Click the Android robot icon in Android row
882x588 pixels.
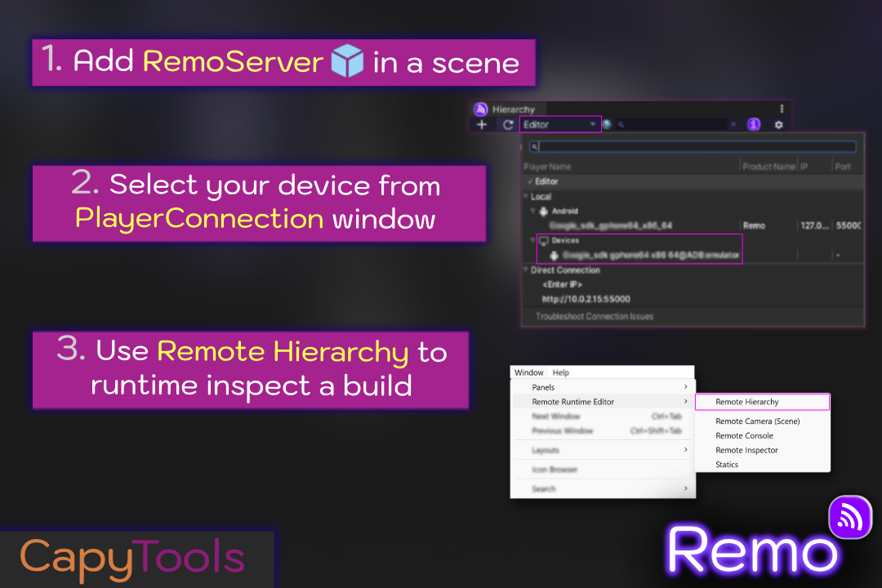tap(543, 212)
